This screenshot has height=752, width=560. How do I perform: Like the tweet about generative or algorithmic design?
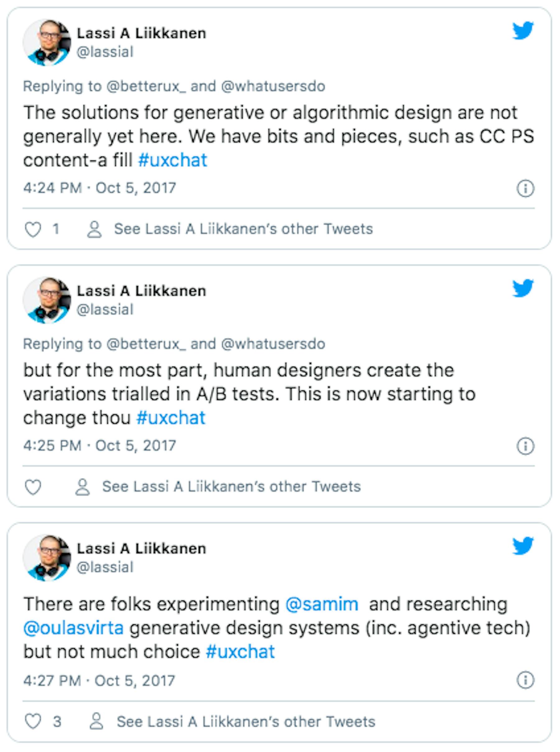(x=33, y=229)
